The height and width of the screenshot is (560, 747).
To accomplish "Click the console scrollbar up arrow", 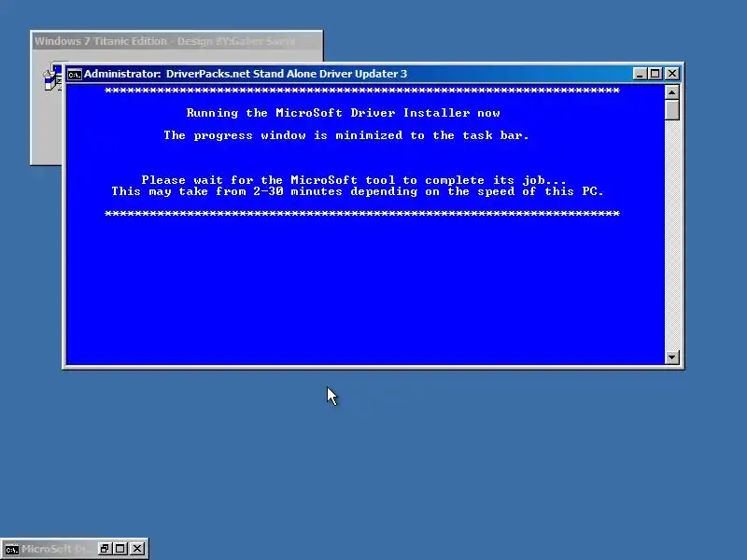I will click(671, 92).
